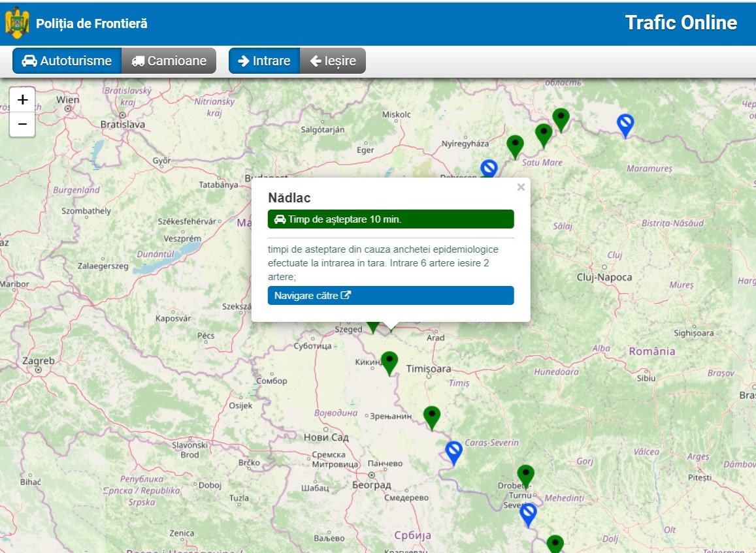This screenshot has height=553, width=756.
Task: Select the blue closed-crossing marker near Caraș-Severin
Action: pos(453,452)
